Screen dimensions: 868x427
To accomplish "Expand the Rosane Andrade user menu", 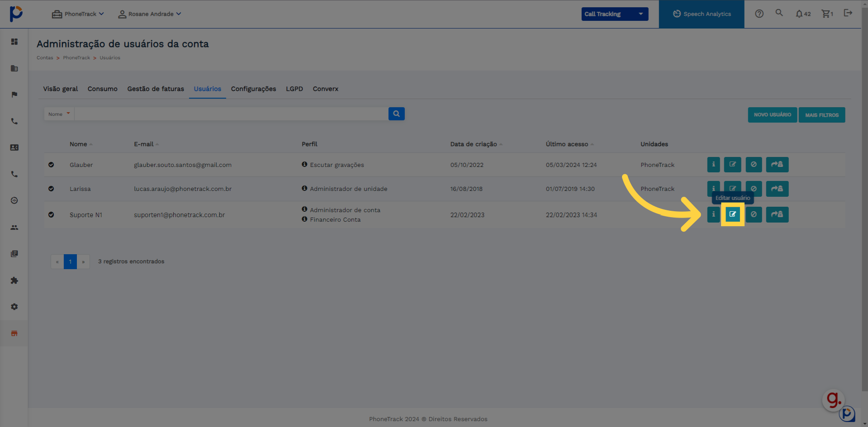I will 150,14.
